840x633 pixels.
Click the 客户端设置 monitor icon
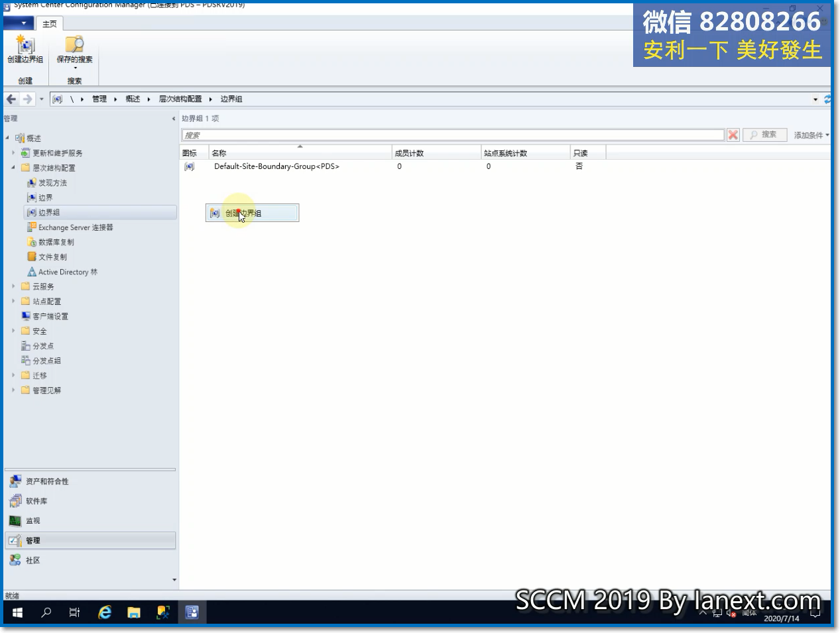point(26,316)
